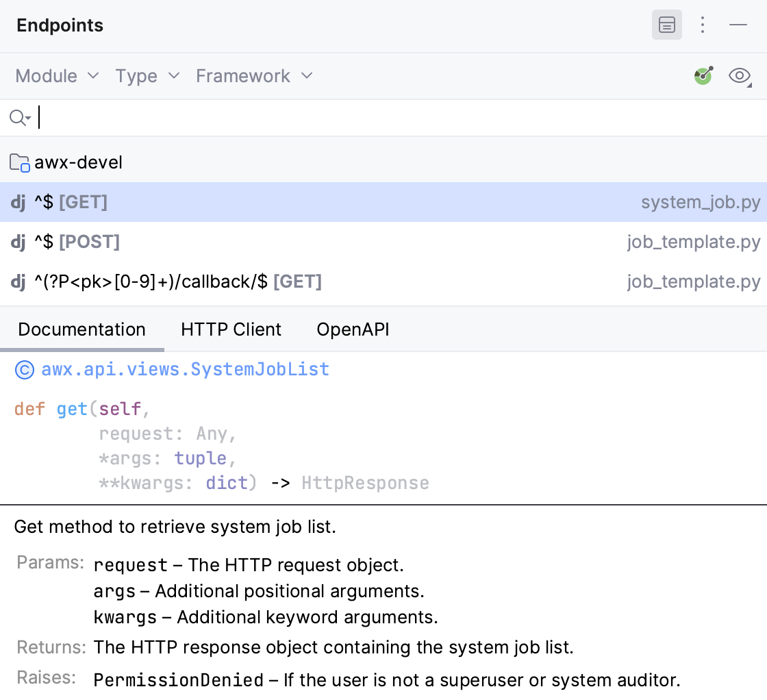Screen dimensions: 767x700
Task: Hide the Endpoints tool window
Action: click(x=738, y=25)
